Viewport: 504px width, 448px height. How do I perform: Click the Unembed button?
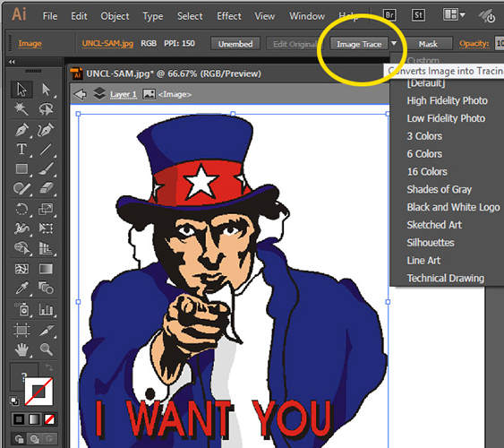235,44
